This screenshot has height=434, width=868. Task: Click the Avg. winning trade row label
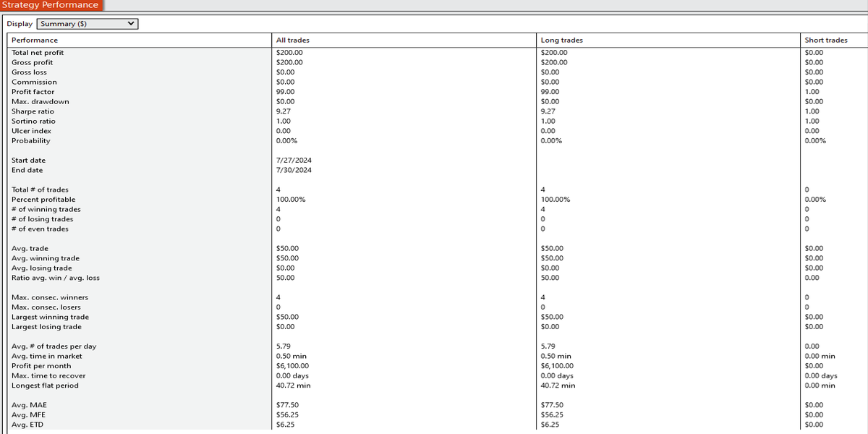tap(46, 258)
